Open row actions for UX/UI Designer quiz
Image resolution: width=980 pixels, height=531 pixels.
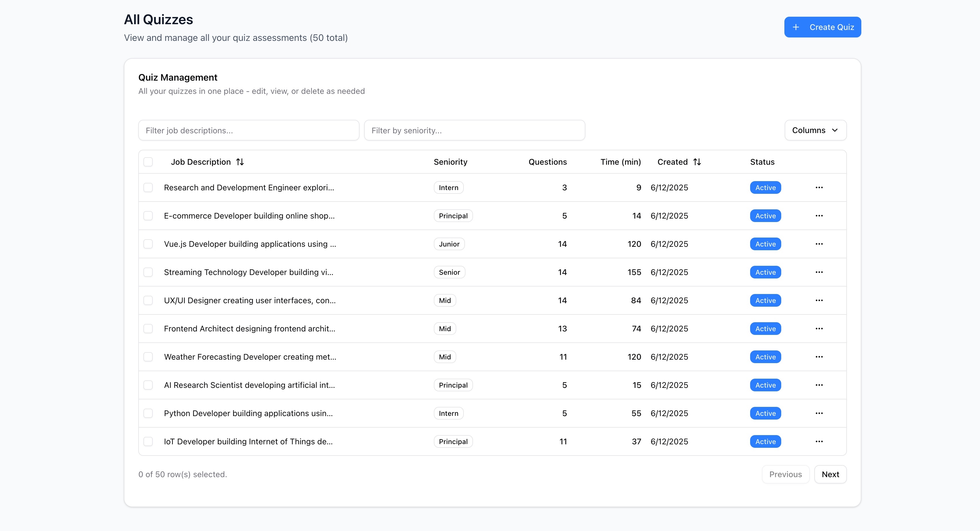[x=819, y=300]
